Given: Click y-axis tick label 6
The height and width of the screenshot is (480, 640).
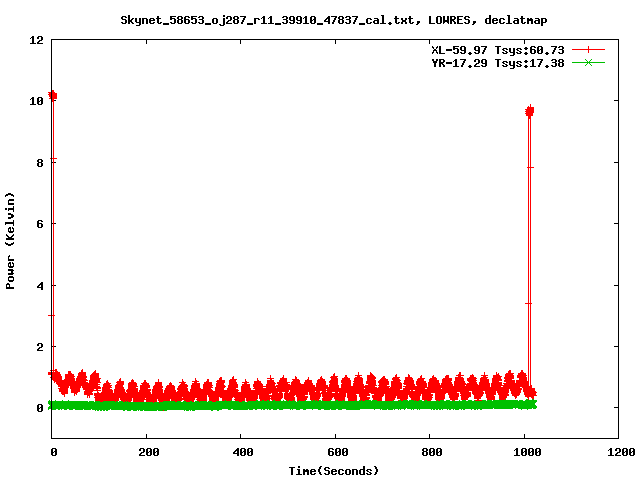Looking at the screenshot, I should pos(40,224).
